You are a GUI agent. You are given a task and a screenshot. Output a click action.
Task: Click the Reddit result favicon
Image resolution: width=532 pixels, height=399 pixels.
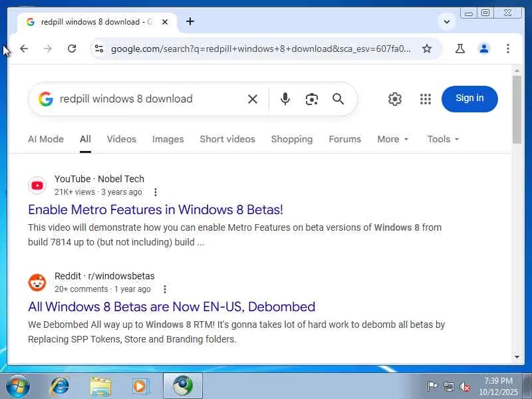tap(37, 283)
